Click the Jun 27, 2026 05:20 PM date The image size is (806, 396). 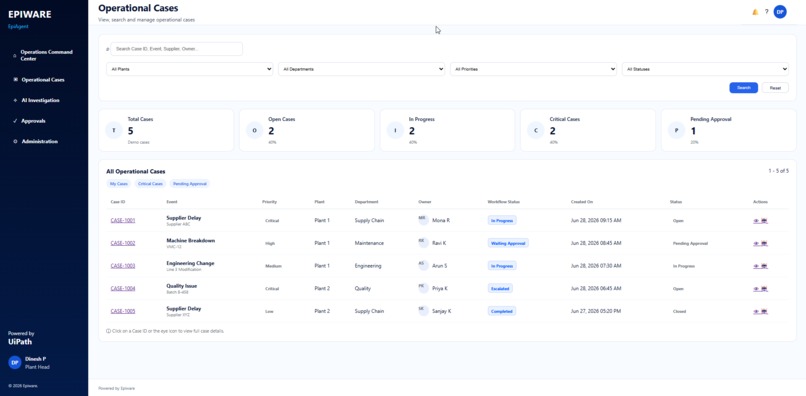pos(596,311)
